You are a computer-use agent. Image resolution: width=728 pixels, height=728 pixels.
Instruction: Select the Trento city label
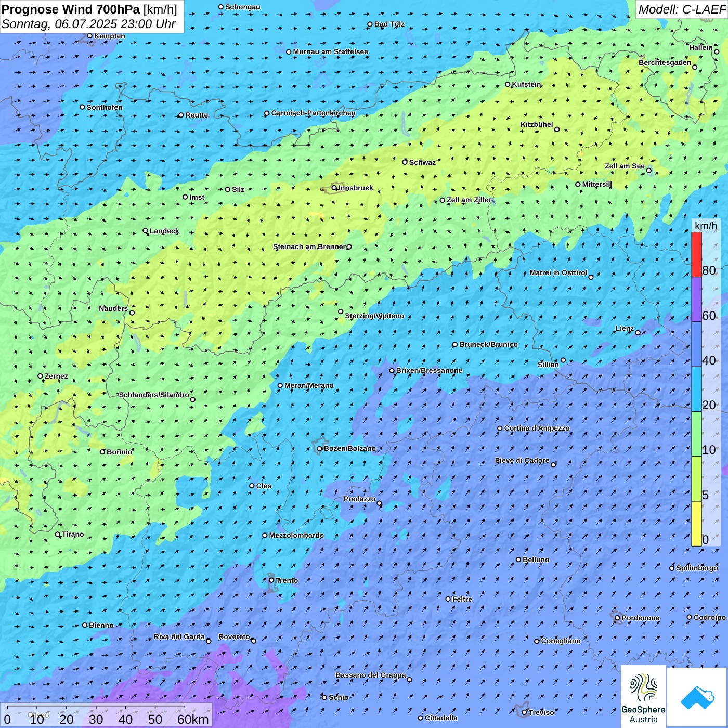click(287, 580)
